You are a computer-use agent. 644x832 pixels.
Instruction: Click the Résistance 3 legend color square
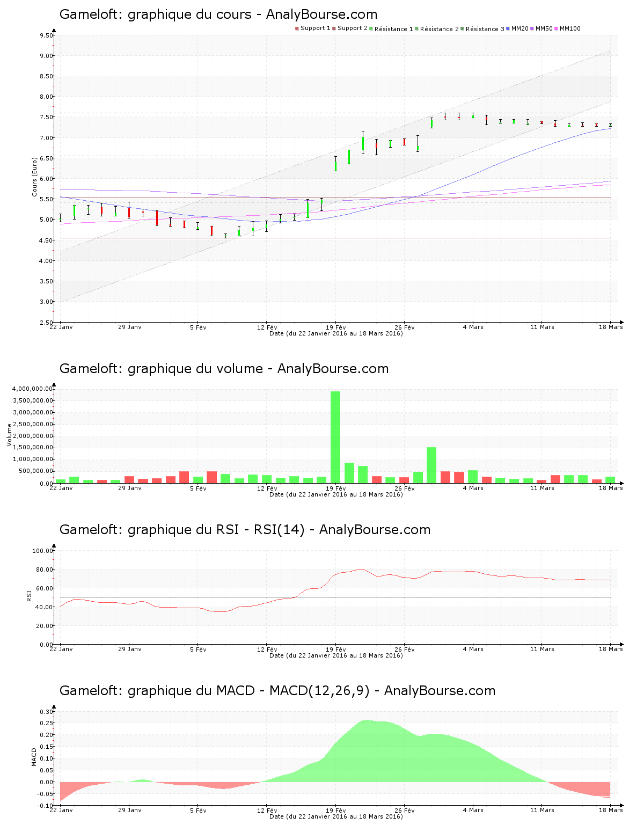462,28
